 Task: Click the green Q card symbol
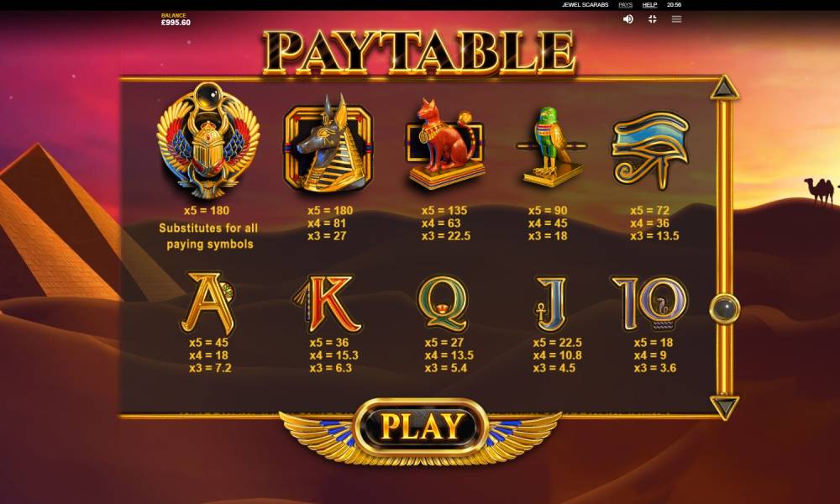pyautogui.click(x=443, y=304)
